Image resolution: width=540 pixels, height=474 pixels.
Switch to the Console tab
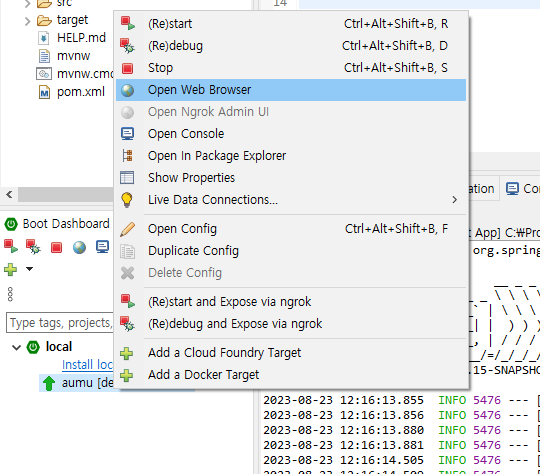(x=522, y=189)
